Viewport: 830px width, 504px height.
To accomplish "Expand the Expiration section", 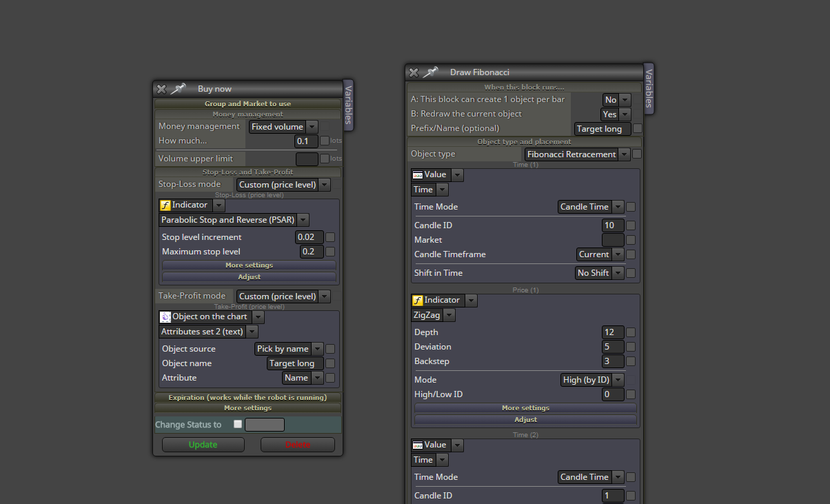I will click(x=247, y=397).
